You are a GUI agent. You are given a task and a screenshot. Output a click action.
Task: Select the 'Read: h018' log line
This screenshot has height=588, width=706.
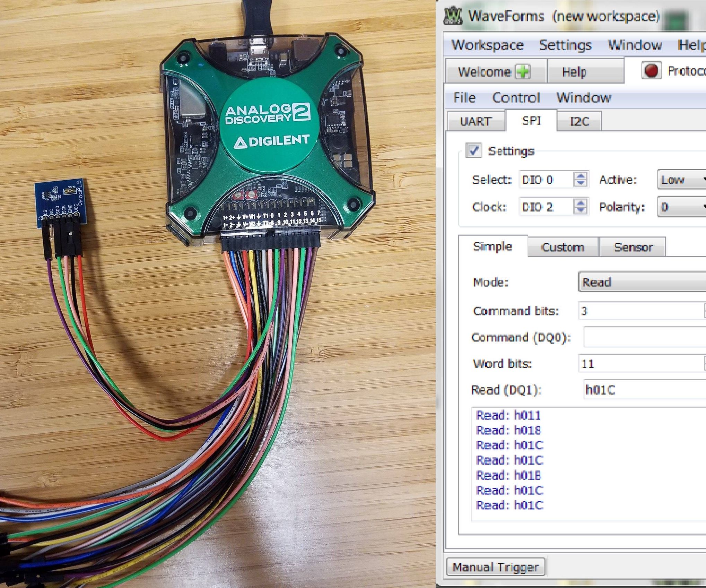click(508, 430)
